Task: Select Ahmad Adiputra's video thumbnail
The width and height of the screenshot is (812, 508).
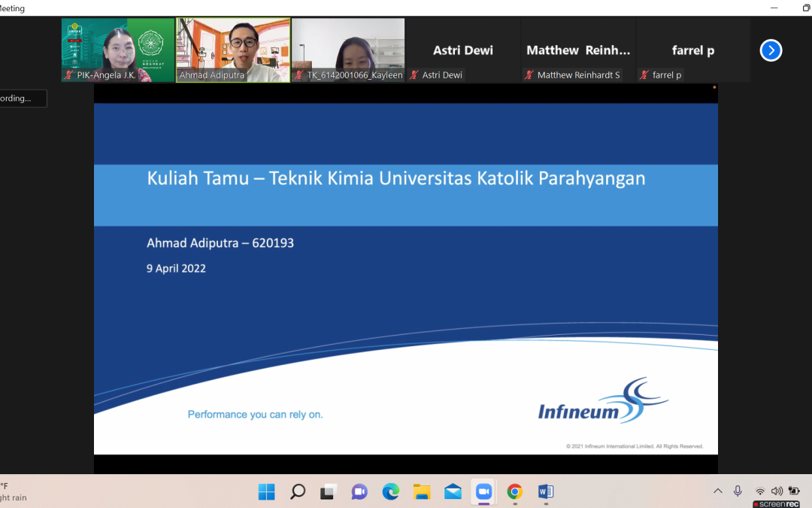Action: coord(233,49)
